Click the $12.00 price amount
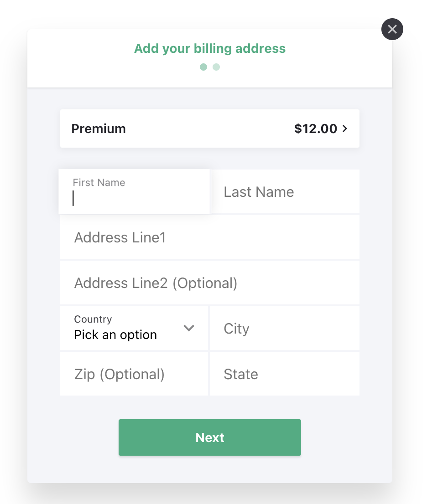Screen dimensions: 427x504 point(315,129)
